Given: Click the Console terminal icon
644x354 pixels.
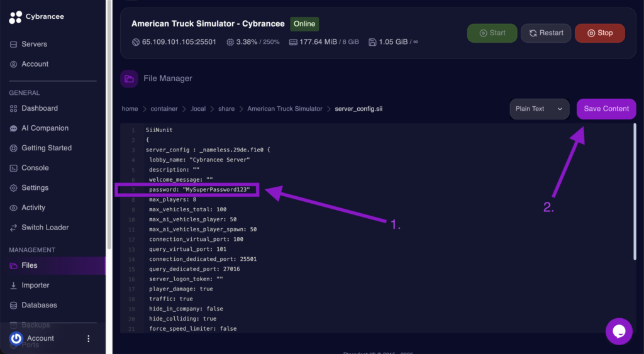Looking at the screenshot, I should (14, 168).
